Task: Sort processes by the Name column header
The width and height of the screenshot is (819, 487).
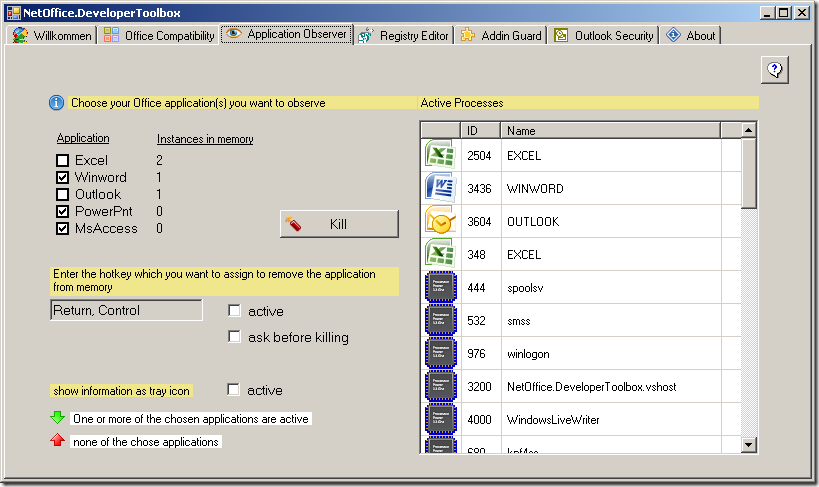Action: point(620,130)
